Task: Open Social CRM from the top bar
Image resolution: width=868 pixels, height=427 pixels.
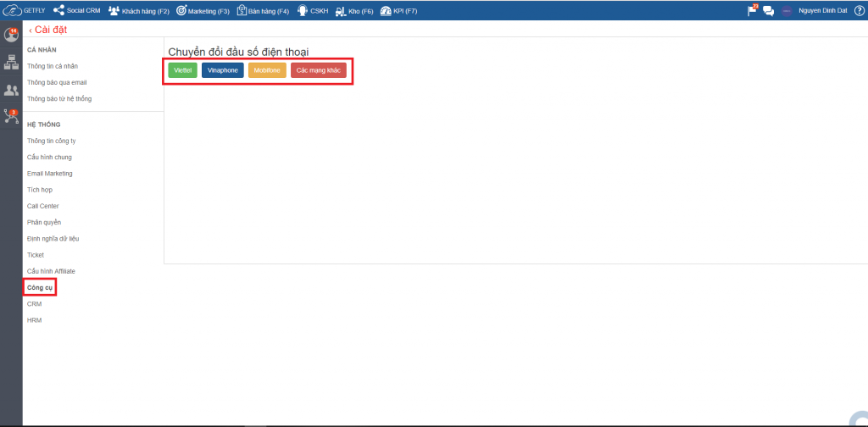Action: click(76, 10)
